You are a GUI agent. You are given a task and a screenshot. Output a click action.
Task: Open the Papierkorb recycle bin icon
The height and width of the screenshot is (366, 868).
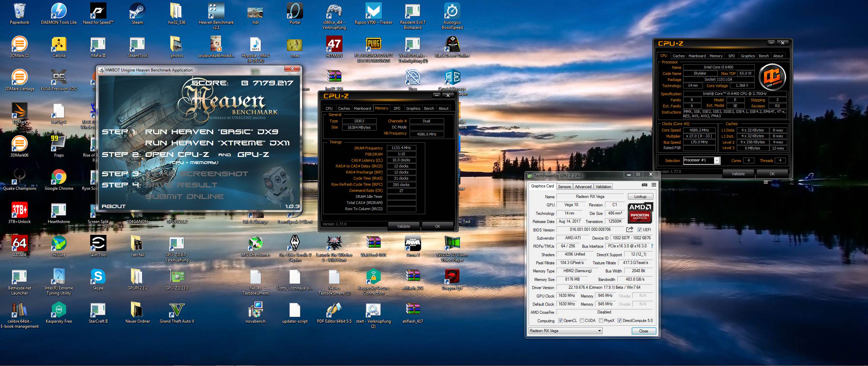[x=19, y=14]
